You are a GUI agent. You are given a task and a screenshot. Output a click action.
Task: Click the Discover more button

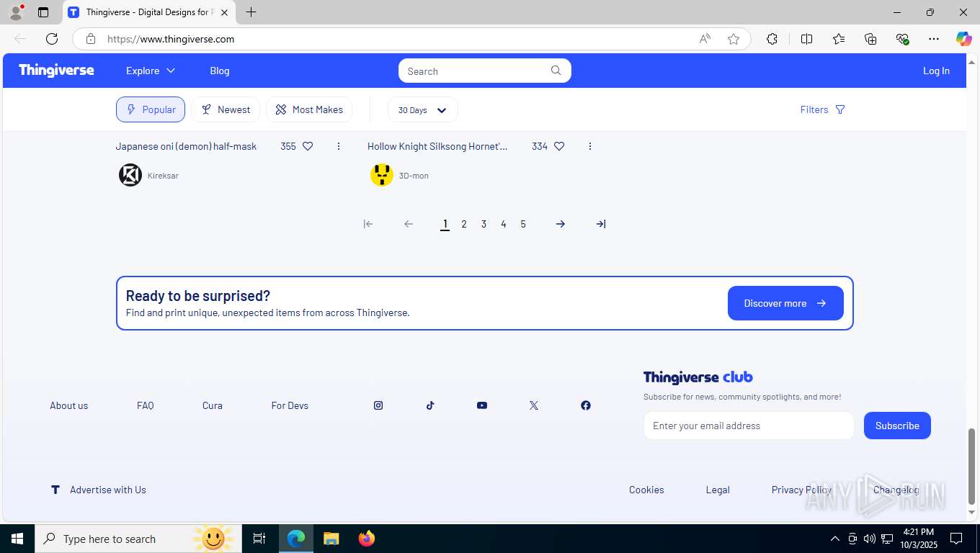tap(785, 303)
